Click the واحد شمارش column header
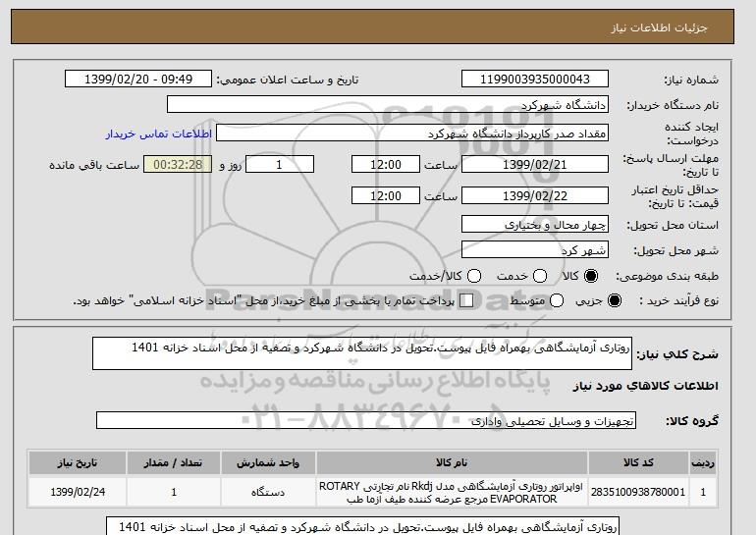The image size is (756, 535). point(268,462)
